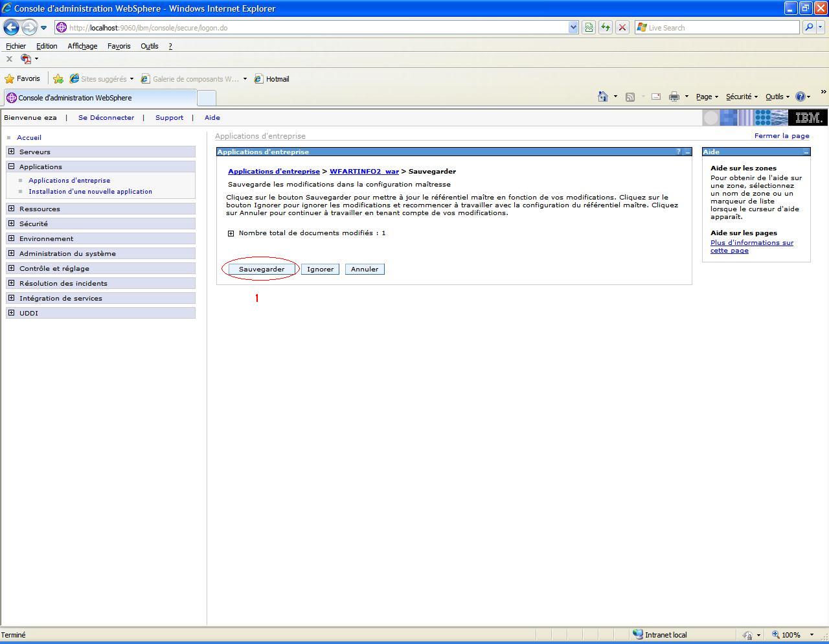Expand Nombre total de documents modifiés

[x=231, y=233]
